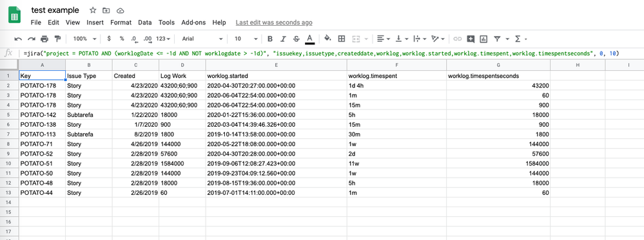Select the 57600 cell in column G
Viewport: 644px width, 240px height.
pyautogui.click(x=498, y=153)
